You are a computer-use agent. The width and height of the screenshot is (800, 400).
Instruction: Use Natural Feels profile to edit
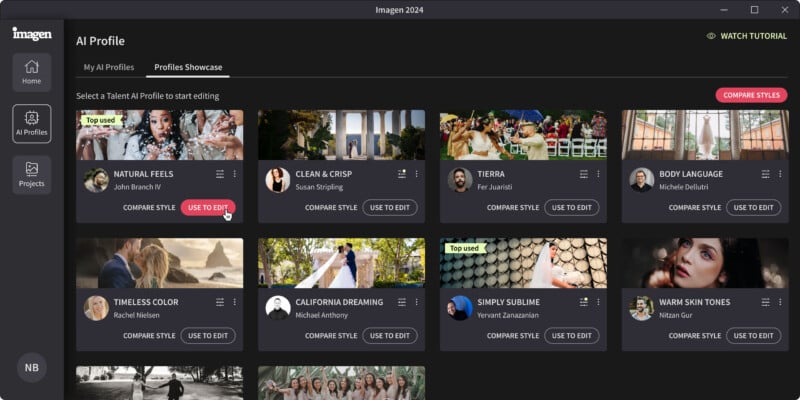[x=208, y=208]
